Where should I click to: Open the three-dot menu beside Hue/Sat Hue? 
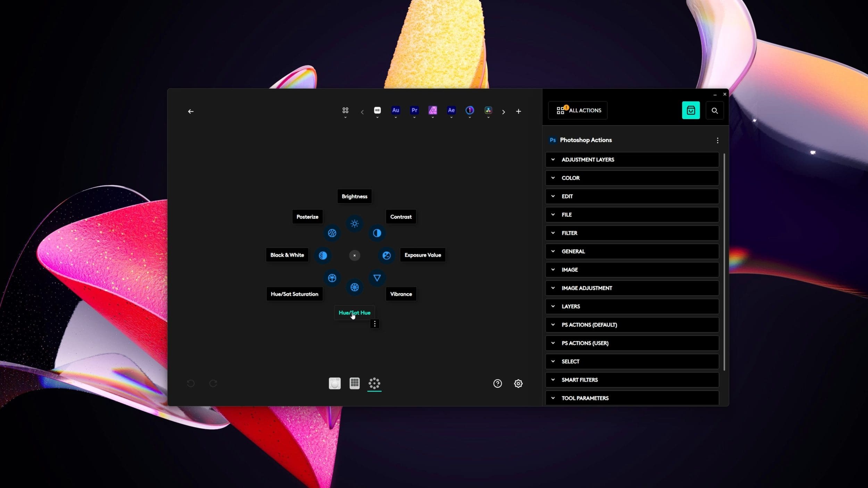coord(374,324)
